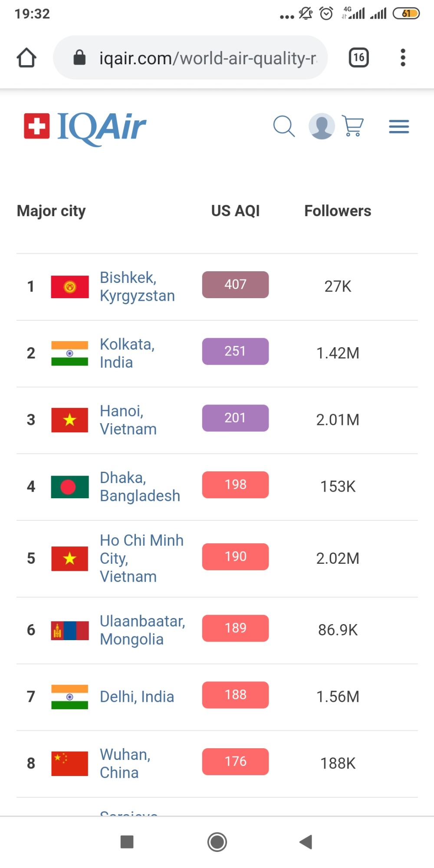Tap the Mongolia flag next to Ulaanbaatar
434x868 pixels.
pyautogui.click(x=70, y=631)
